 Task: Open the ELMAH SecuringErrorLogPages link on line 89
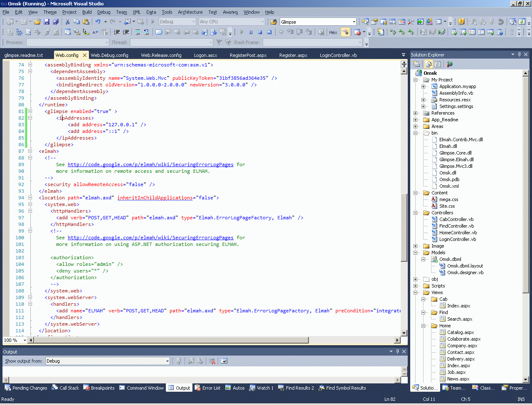click(x=150, y=164)
